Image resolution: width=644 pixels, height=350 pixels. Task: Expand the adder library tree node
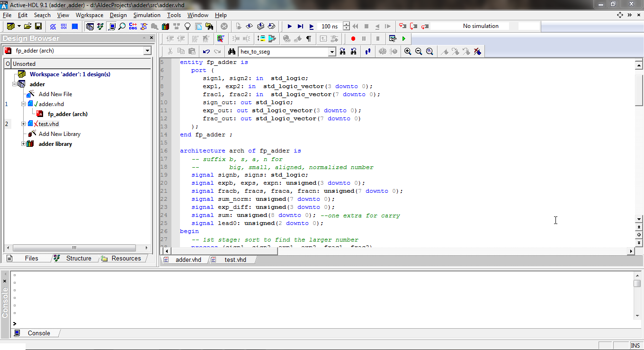(24, 144)
